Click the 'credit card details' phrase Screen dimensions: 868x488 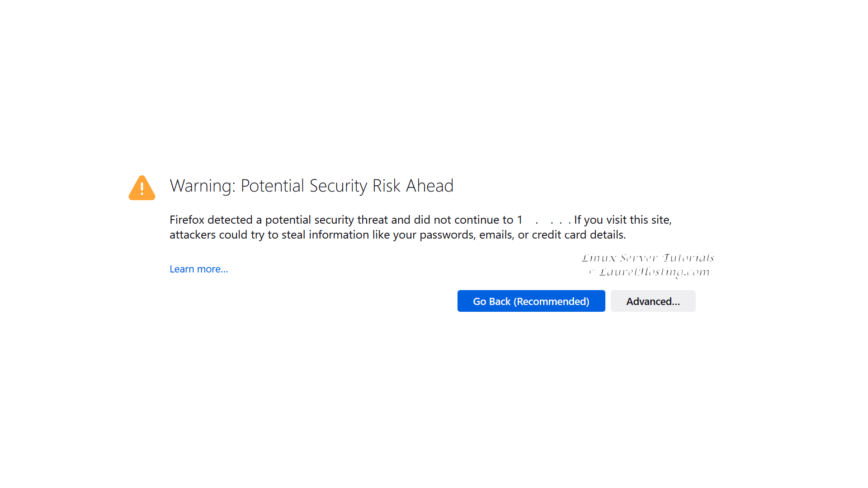(578, 235)
